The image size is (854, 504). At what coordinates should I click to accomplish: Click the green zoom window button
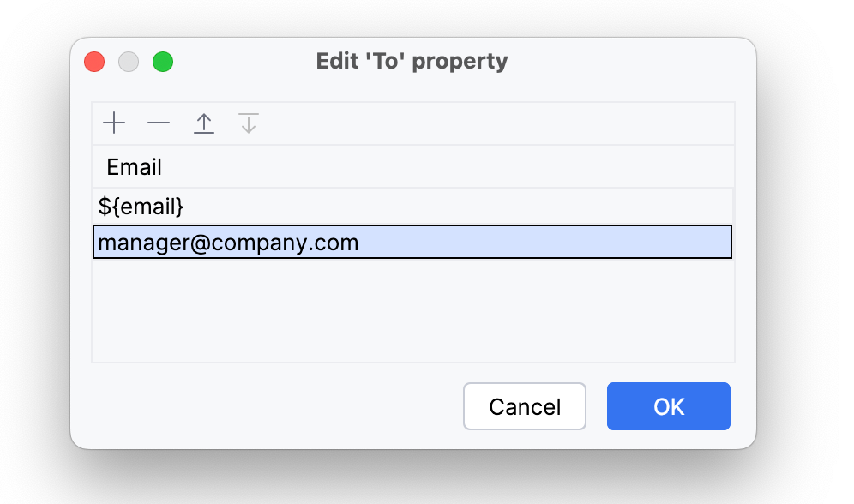tap(163, 62)
